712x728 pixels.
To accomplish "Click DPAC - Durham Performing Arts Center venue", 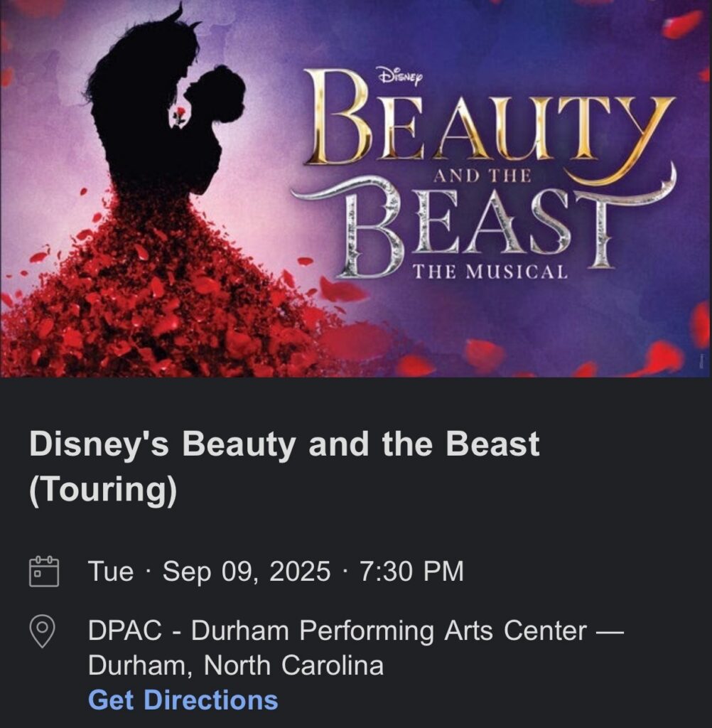I will click(x=338, y=630).
